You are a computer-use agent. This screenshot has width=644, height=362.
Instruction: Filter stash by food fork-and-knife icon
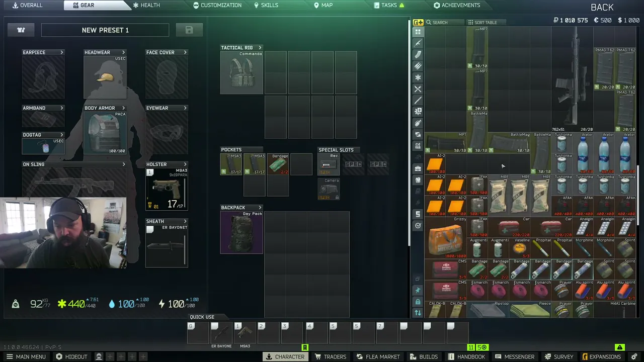(418, 89)
